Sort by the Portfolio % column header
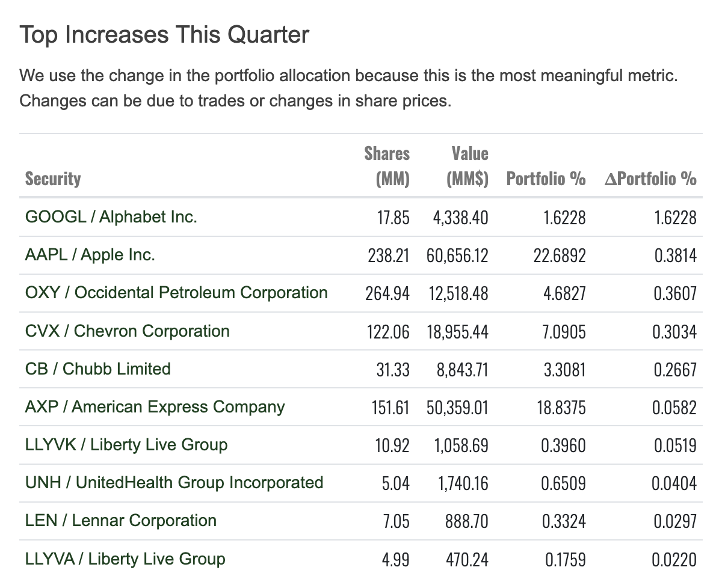Viewport: 722px width, 588px height. tap(546, 179)
